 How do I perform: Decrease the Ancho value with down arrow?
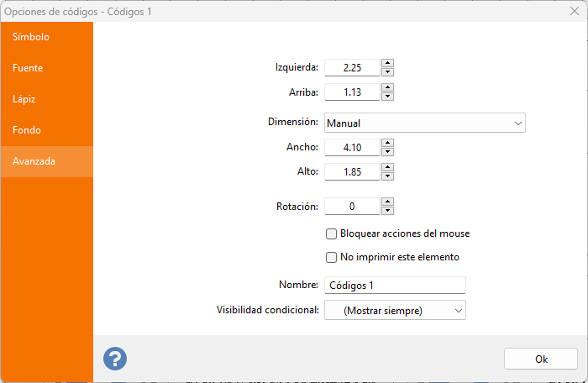point(387,152)
